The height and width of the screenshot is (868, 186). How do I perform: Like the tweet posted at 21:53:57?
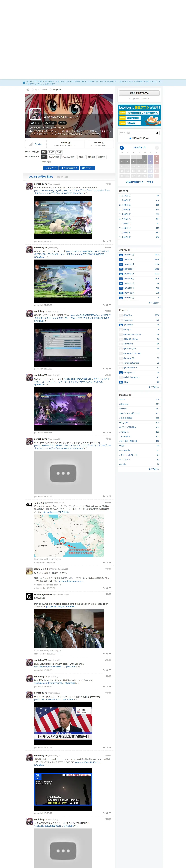coord(110,496)
